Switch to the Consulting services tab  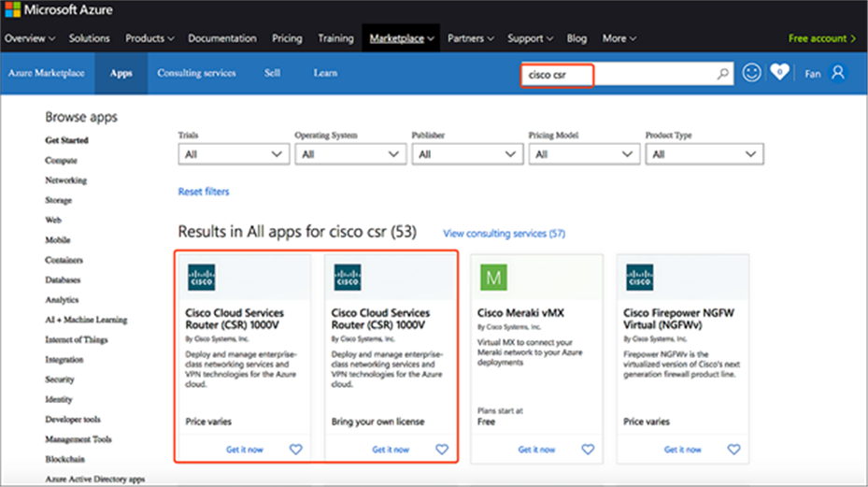coord(196,73)
